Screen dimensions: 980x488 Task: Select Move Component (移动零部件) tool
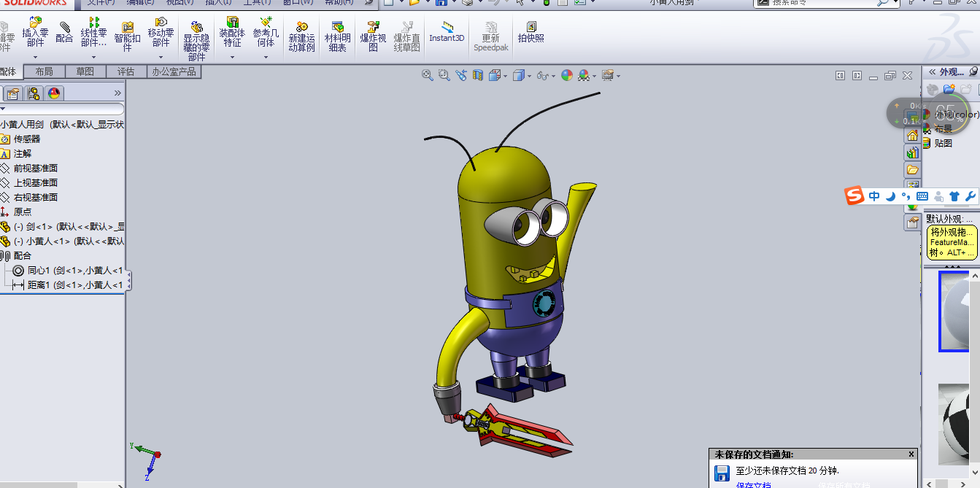point(161,33)
